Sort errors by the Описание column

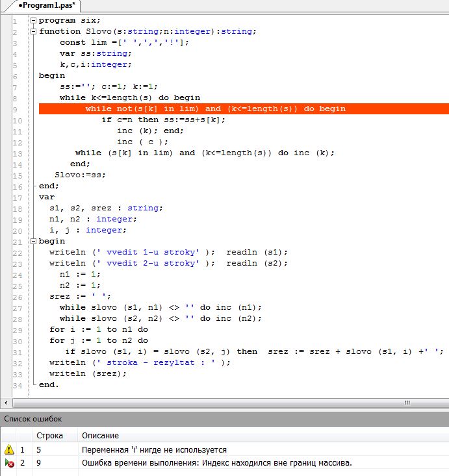click(100, 435)
